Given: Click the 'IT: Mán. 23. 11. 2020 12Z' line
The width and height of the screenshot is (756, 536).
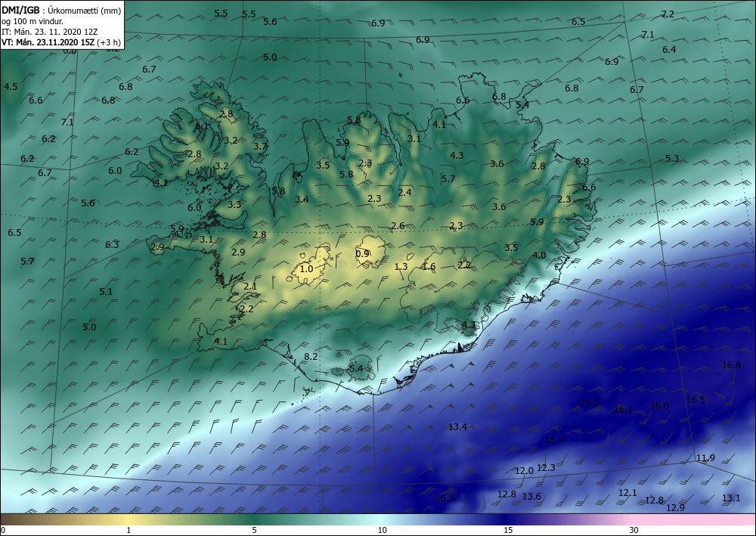Looking at the screenshot, I should (x=50, y=32).
